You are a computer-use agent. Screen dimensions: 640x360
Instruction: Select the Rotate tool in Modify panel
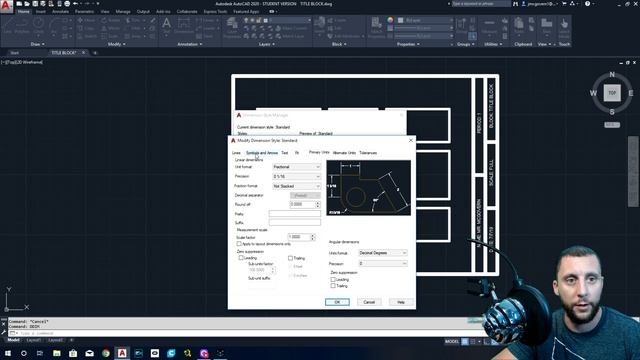111,20
